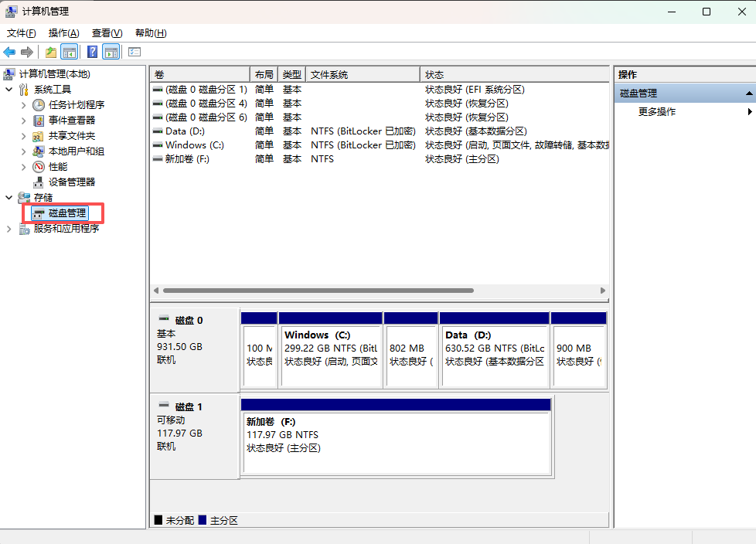The image size is (756, 544).
Task: Click the properties checklist toolbar icon
Action: point(134,52)
